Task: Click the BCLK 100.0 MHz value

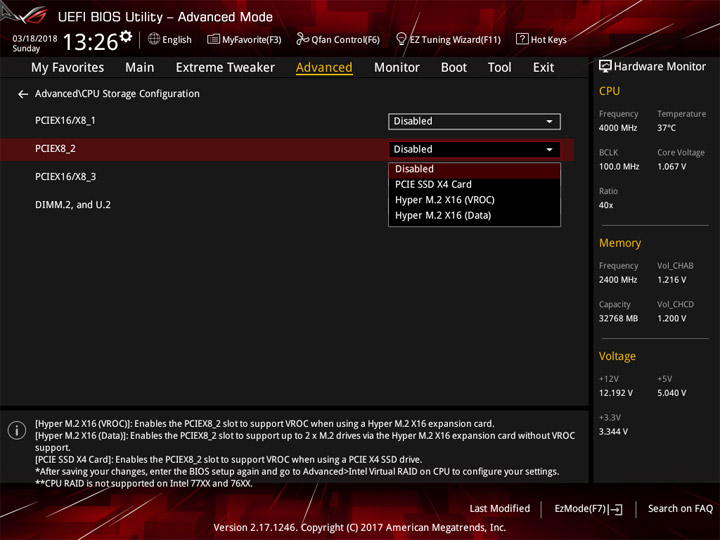Action: point(619,167)
